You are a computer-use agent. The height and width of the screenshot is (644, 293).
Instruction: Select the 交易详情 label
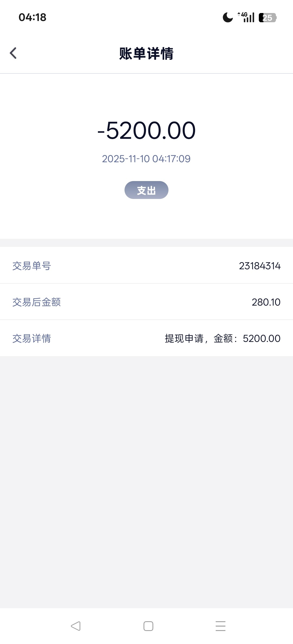point(32,338)
